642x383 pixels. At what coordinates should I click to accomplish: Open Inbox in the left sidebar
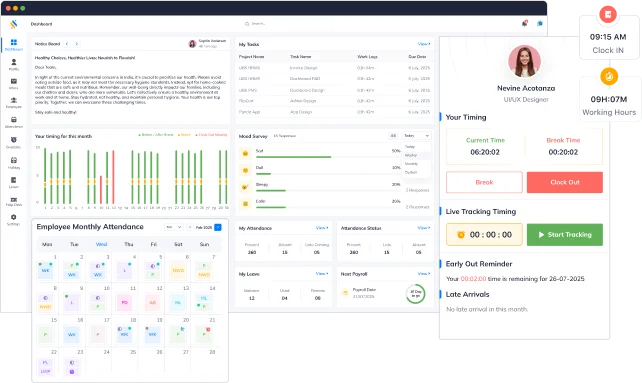[14, 84]
